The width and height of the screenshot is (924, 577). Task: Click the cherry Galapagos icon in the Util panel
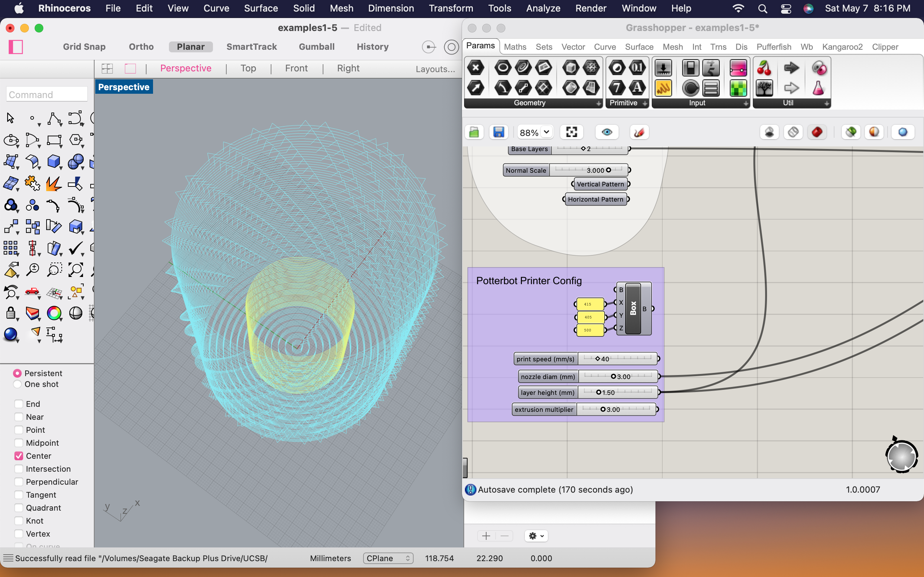pyautogui.click(x=764, y=69)
